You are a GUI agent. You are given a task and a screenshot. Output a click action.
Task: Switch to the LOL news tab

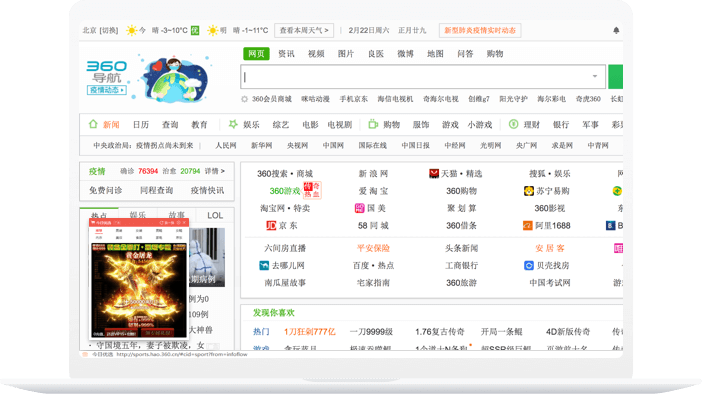215,215
